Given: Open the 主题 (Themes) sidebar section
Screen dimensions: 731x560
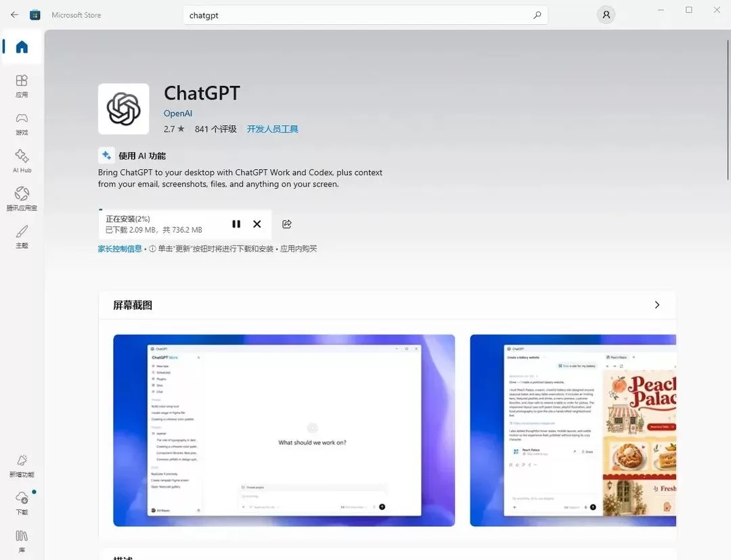Looking at the screenshot, I should click(22, 236).
